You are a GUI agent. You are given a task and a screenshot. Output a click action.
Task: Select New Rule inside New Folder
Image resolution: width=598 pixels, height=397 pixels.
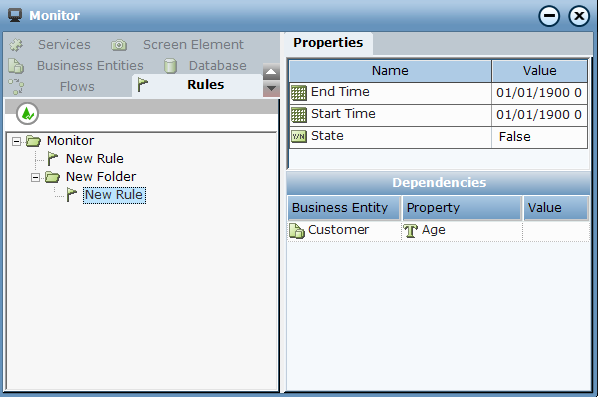click(x=114, y=195)
